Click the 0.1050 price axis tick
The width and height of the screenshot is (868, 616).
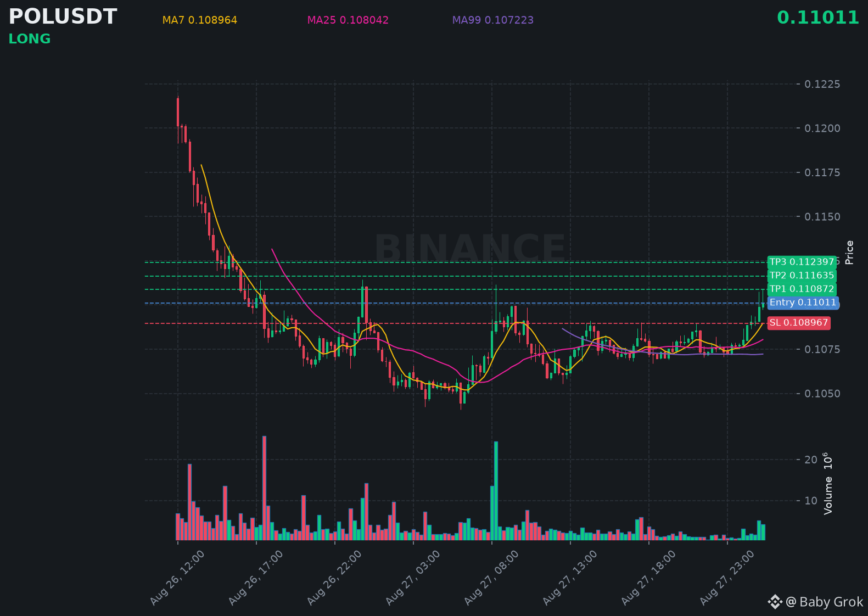822,394
